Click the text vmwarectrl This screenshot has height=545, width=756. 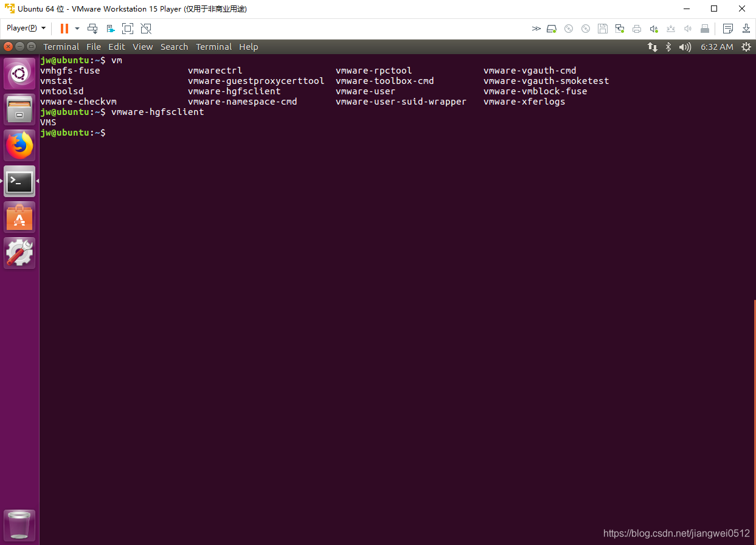click(x=215, y=71)
